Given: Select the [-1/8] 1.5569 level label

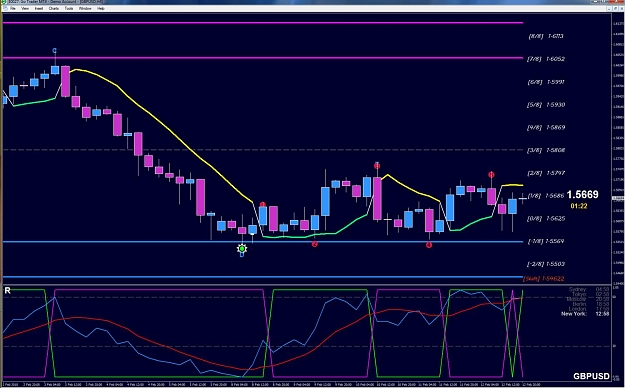Looking at the screenshot, I should (x=546, y=241).
